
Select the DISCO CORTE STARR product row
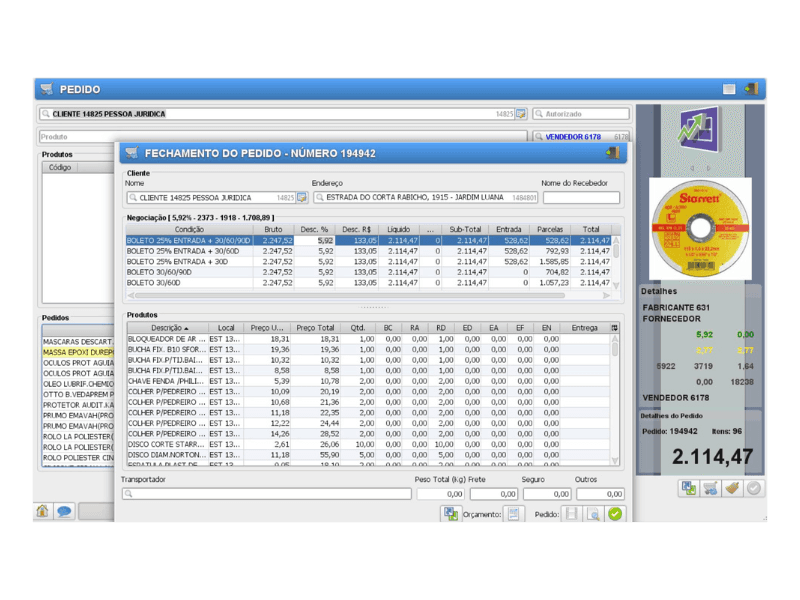[167, 444]
